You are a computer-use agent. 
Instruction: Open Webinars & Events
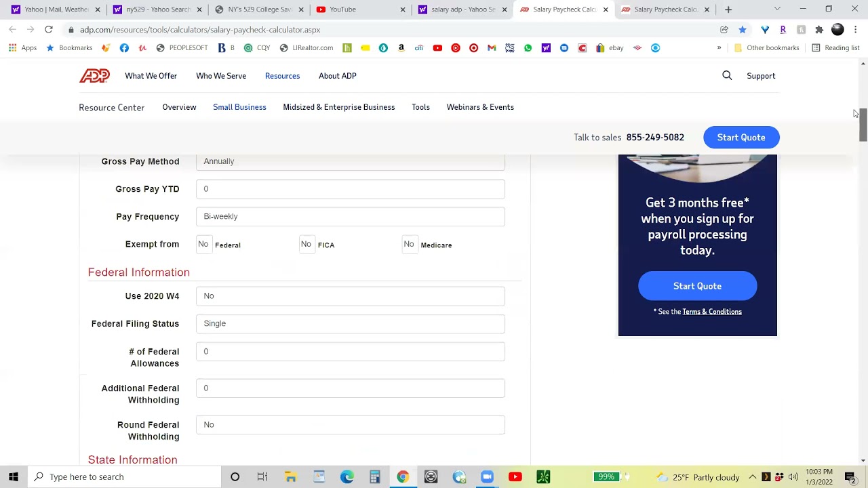tap(480, 107)
